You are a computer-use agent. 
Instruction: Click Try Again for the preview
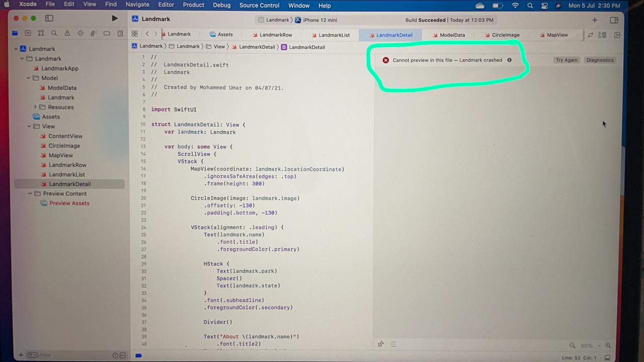[x=567, y=60]
